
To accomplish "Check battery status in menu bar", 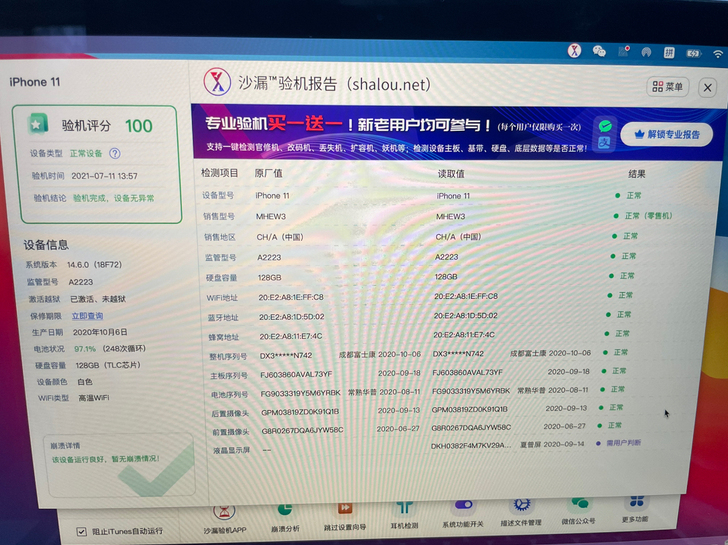I will 693,53.
